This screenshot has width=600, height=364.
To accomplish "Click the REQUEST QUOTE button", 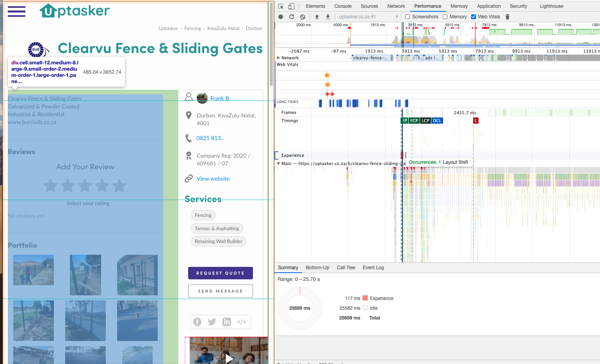I will pos(221,273).
